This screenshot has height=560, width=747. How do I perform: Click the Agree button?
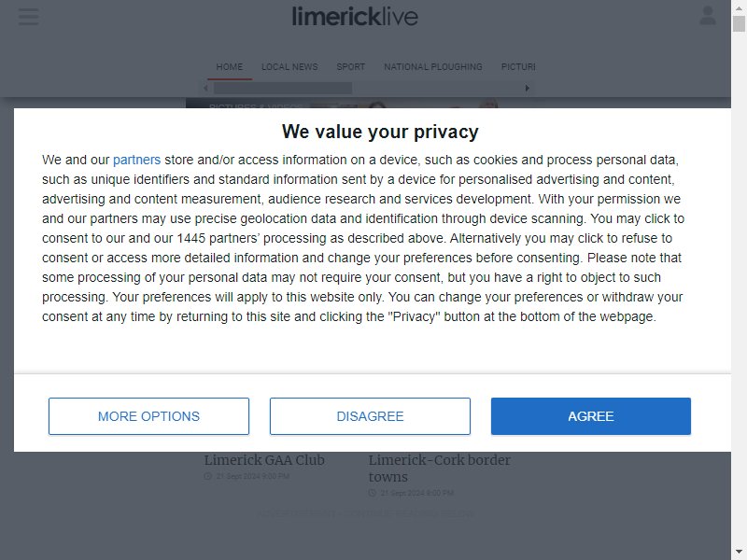tap(591, 416)
